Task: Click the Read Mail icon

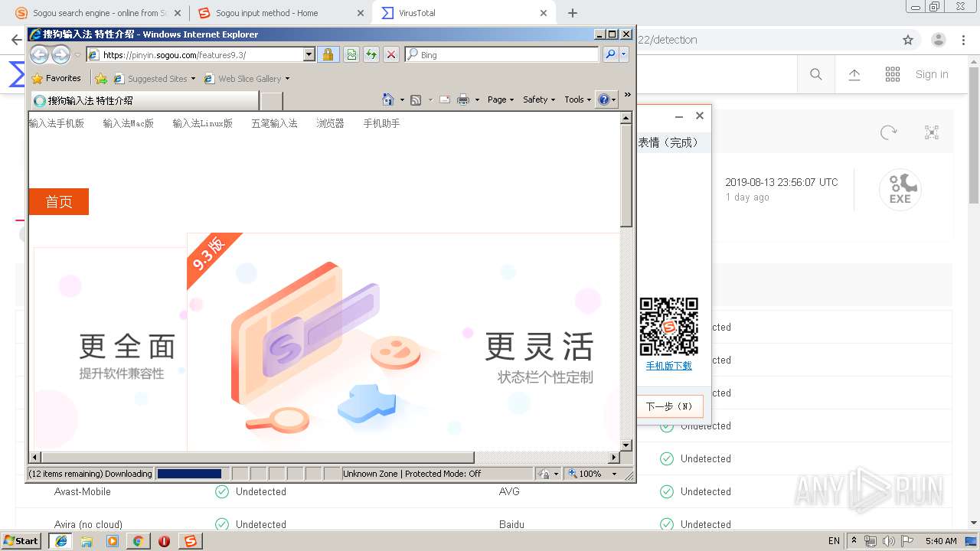Action: [x=444, y=99]
